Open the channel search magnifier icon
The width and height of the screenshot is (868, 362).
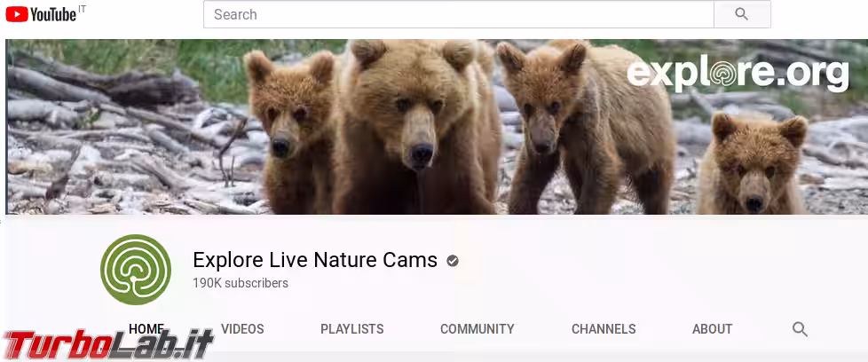point(800,329)
